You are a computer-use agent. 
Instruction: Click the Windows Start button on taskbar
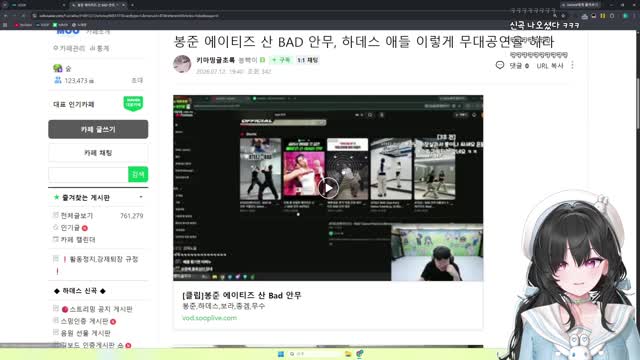281,354
